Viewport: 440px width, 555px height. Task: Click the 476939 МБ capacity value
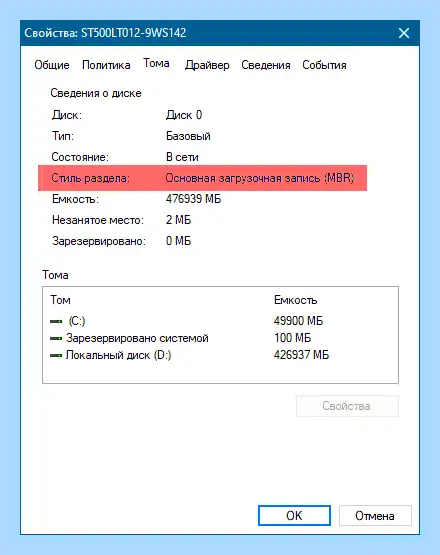click(x=193, y=199)
